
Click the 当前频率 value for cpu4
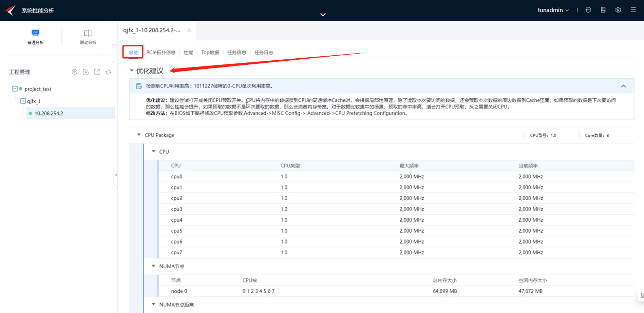click(x=531, y=220)
